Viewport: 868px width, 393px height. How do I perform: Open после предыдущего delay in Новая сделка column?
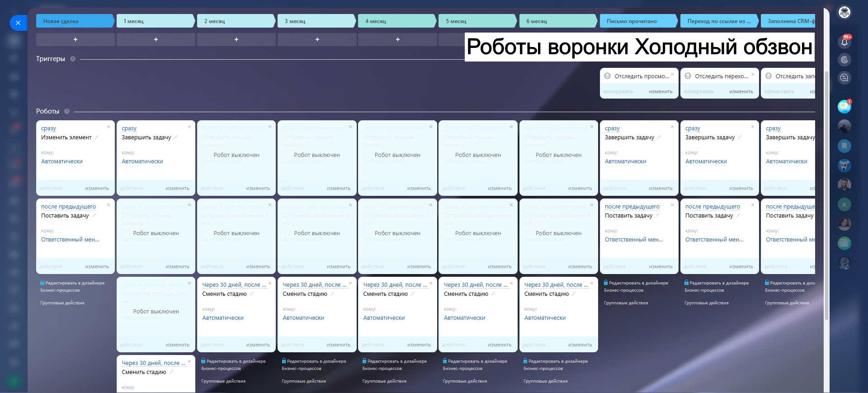point(68,207)
